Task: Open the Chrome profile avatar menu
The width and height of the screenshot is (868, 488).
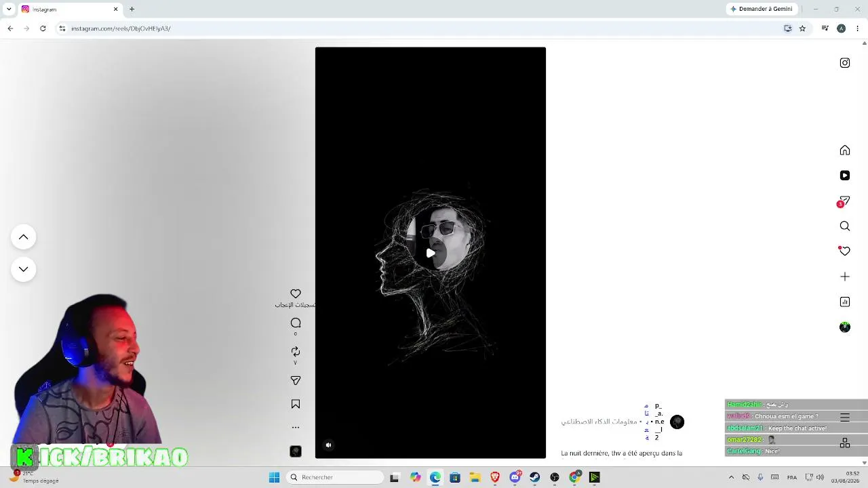Action: (x=842, y=28)
